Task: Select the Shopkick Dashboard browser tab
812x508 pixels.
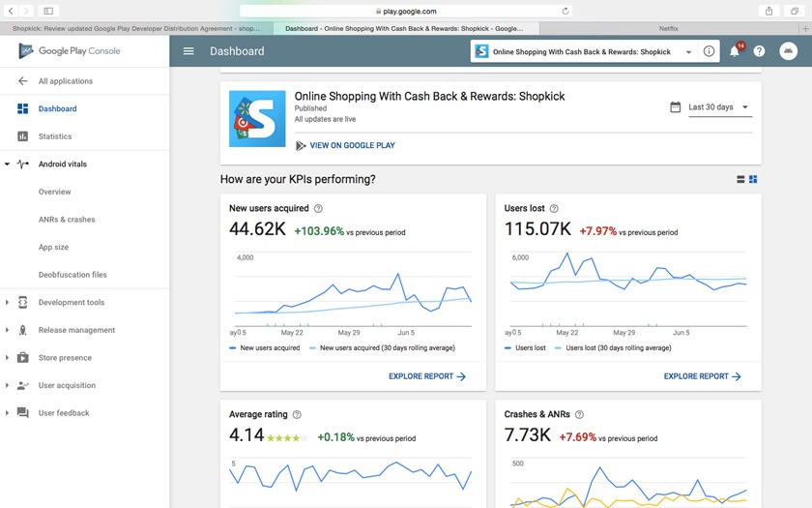Action: (x=406, y=28)
